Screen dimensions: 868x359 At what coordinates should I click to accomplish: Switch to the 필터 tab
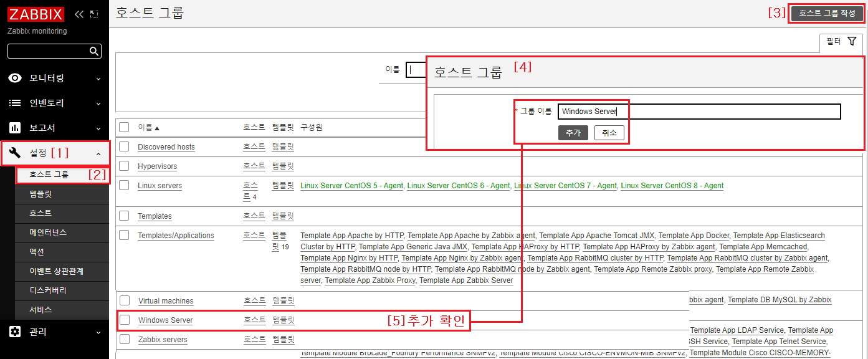(x=841, y=42)
